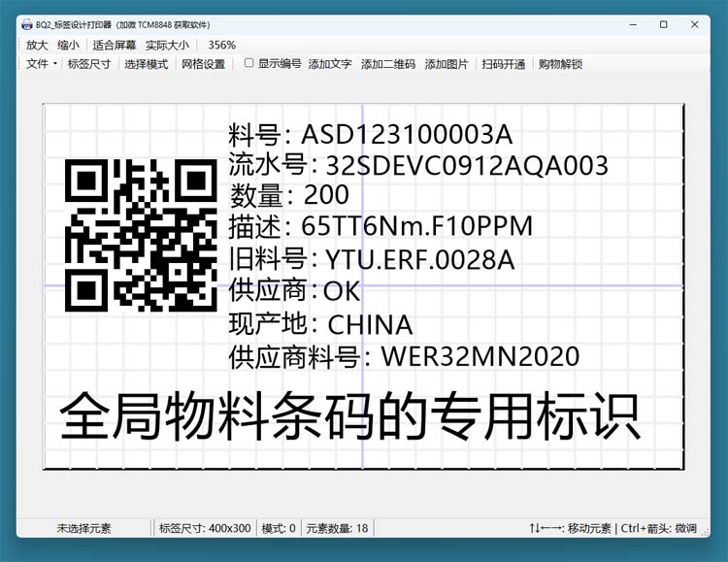Open 标签尺寸 label size settings
This screenshot has height=562, width=728.
point(89,64)
